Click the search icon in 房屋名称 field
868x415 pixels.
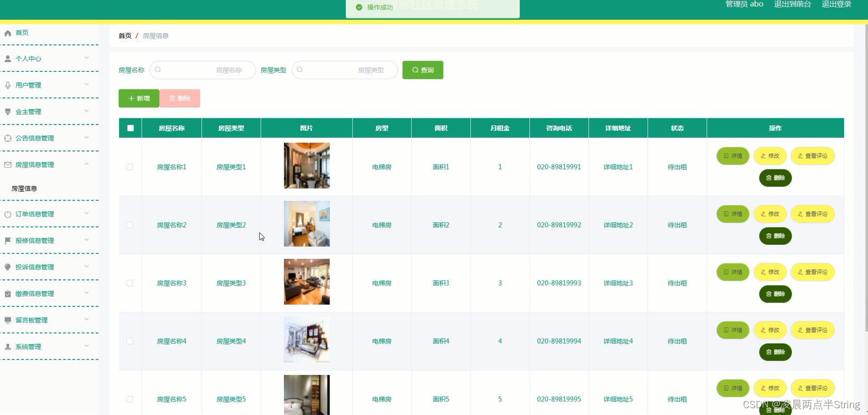[x=158, y=70]
